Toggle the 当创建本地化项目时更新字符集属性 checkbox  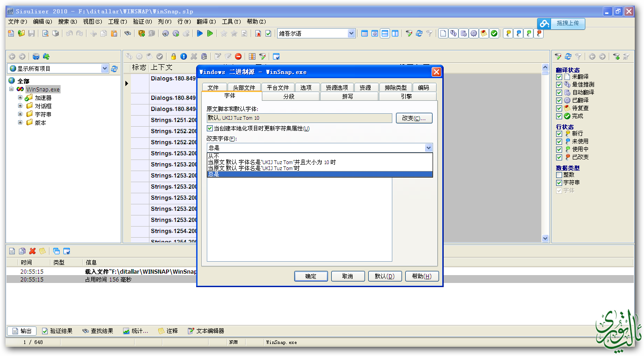click(210, 129)
